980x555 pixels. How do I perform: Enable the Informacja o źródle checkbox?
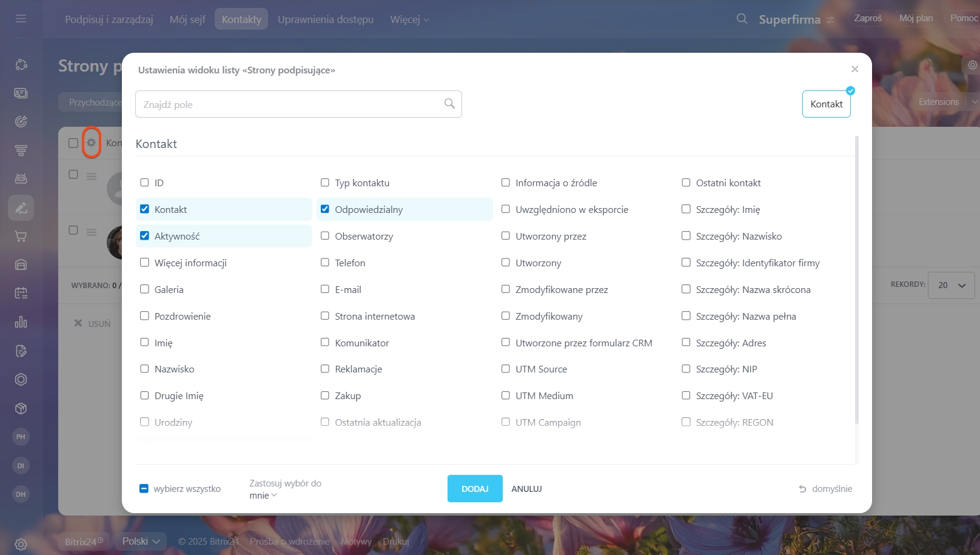coord(506,183)
